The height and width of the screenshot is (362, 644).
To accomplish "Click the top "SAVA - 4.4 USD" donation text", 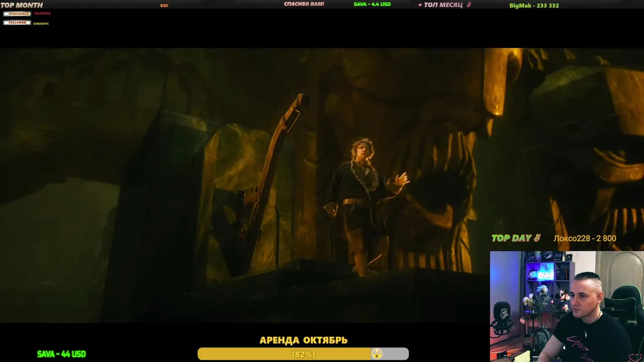I will tap(372, 5).
